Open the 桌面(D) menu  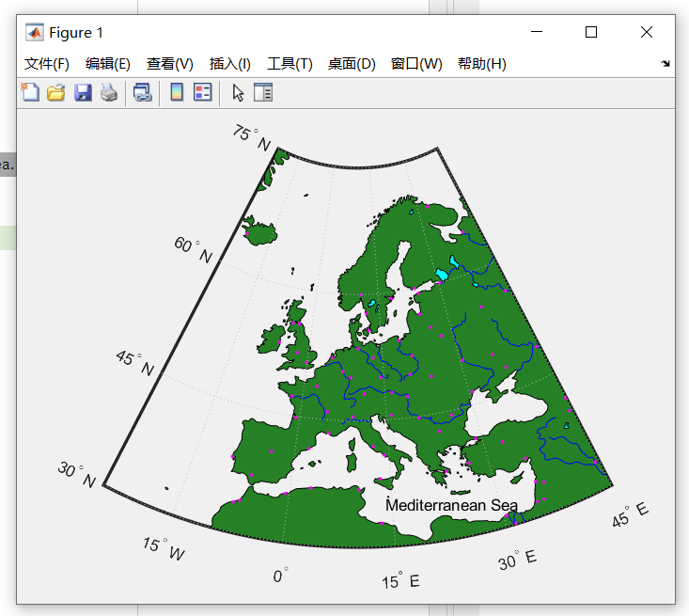coord(352,64)
